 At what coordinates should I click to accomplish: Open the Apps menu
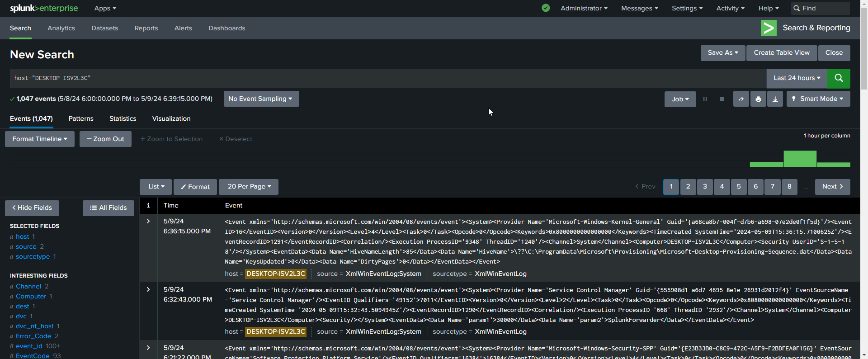[105, 8]
